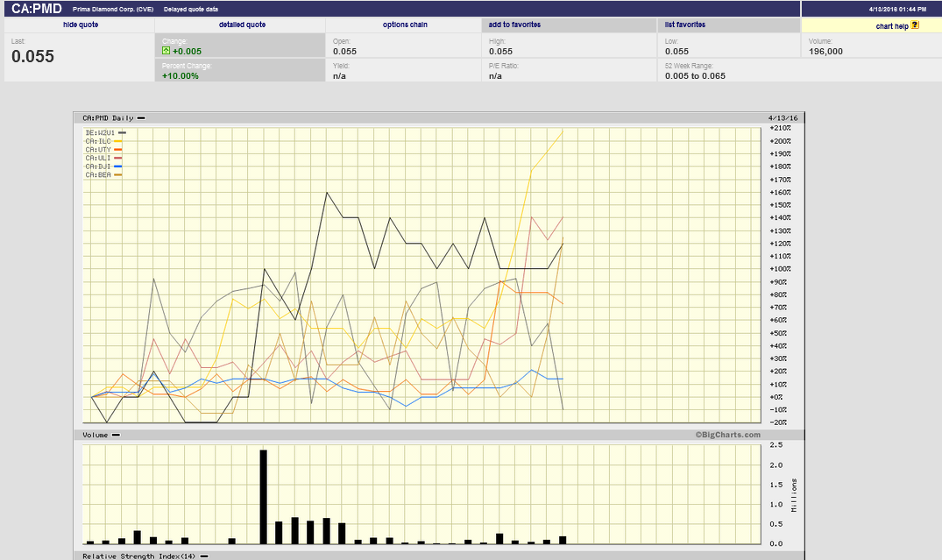The width and height of the screenshot is (942, 560).
Task: Add CA:PMD to favorites
Action: pyautogui.click(x=514, y=25)
